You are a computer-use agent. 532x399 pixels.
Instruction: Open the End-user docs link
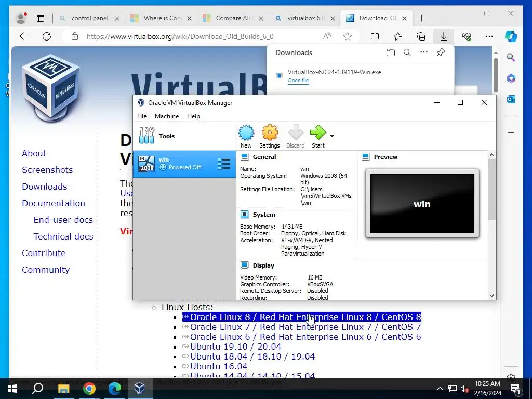point(63,220)
